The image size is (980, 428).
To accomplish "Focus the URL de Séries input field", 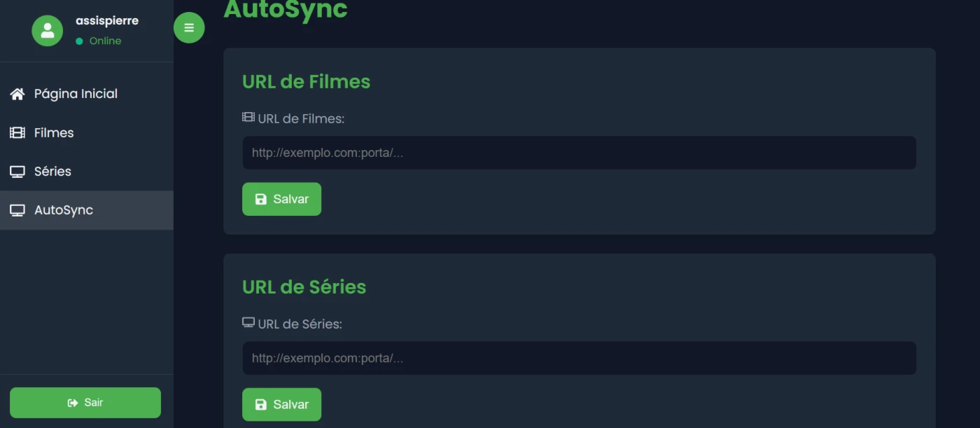I will 579,358.
